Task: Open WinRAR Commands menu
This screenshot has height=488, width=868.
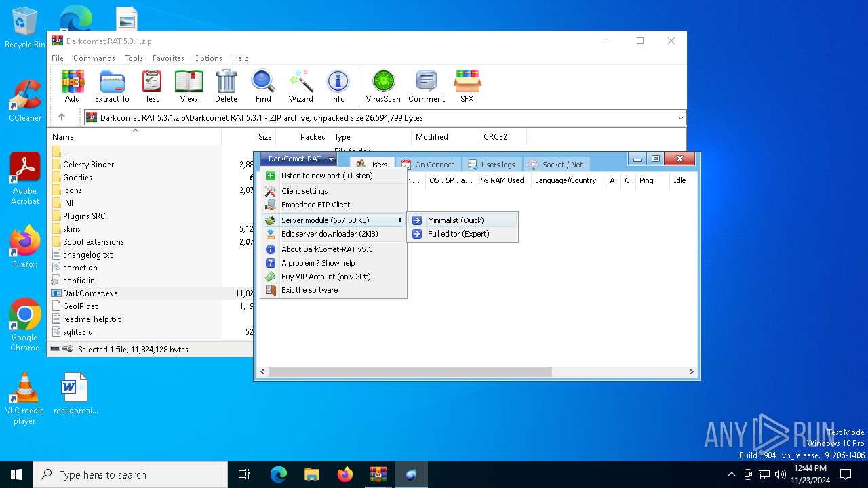Action: click(x=94, y=58)
